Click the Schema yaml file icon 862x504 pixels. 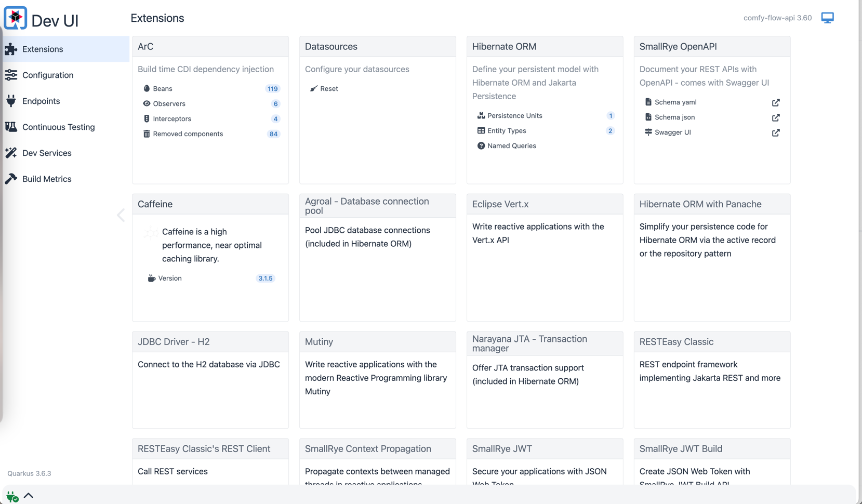point(648,102)
